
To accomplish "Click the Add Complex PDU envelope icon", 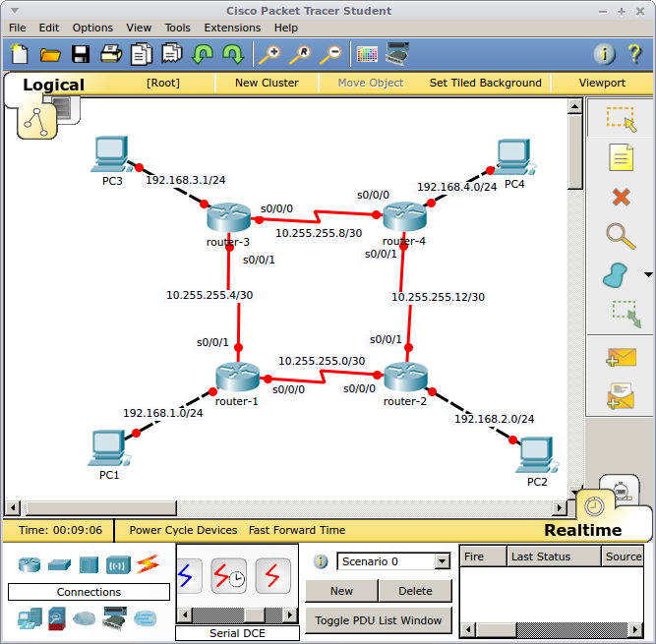I will (x=622, y=396).
